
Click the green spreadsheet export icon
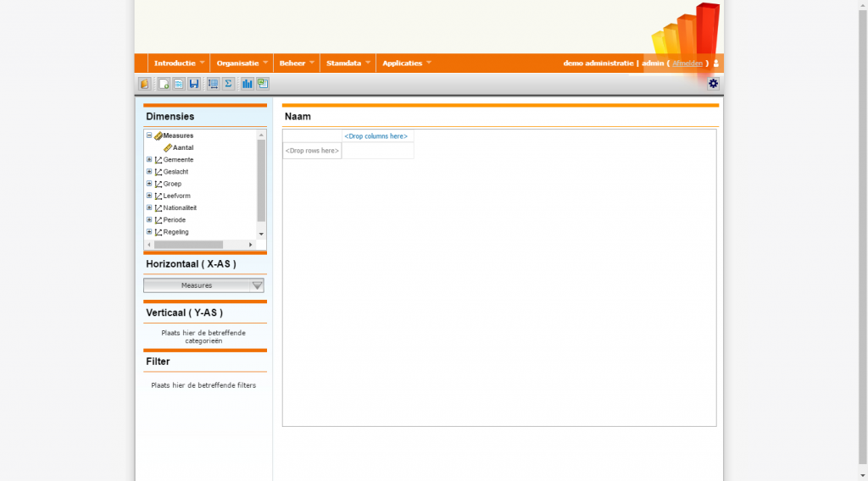263,84
